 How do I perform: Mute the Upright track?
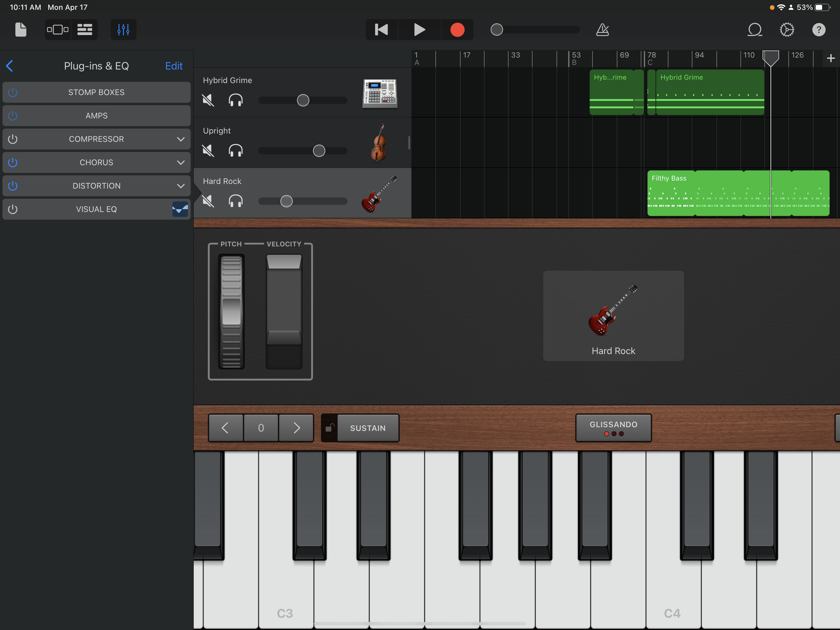[208, 151]
